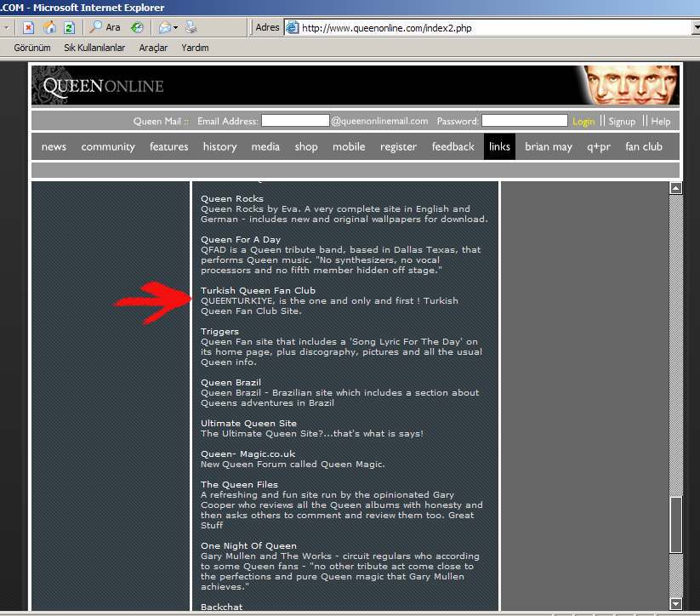
Task: Click the links list scroll up arrow
Action: tap(676, 188)
